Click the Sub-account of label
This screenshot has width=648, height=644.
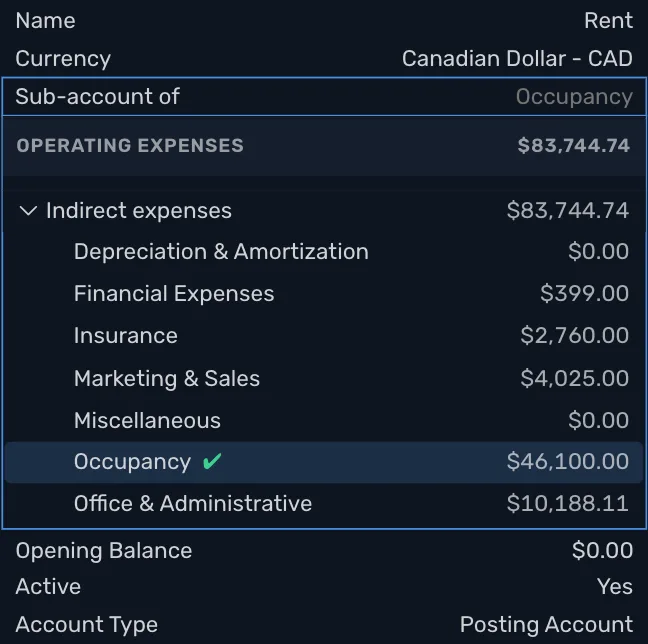pyautogui.click(x=98, y=96)
